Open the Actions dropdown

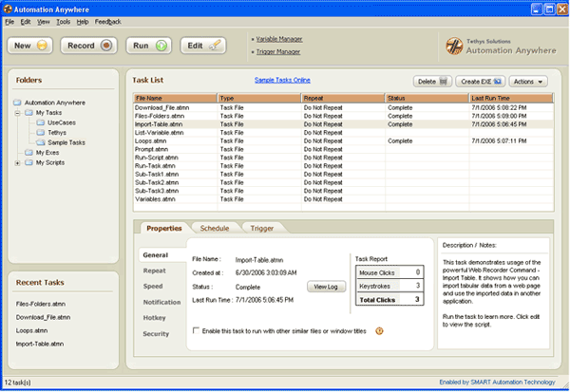528,82
